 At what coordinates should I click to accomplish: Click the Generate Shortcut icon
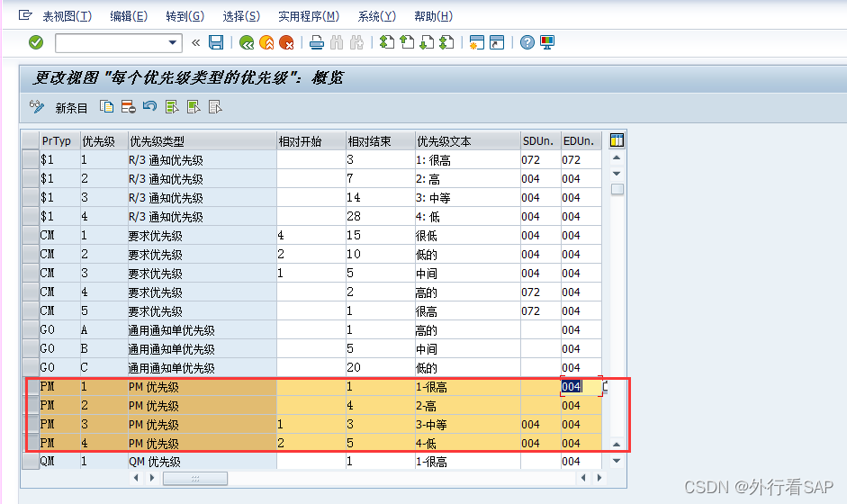497,42
